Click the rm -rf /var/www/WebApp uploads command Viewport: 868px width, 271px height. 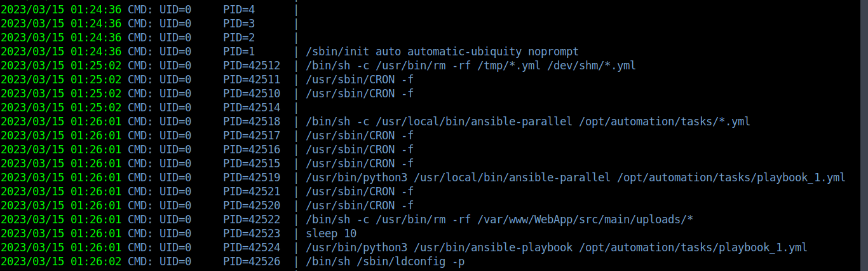(499, 219)
